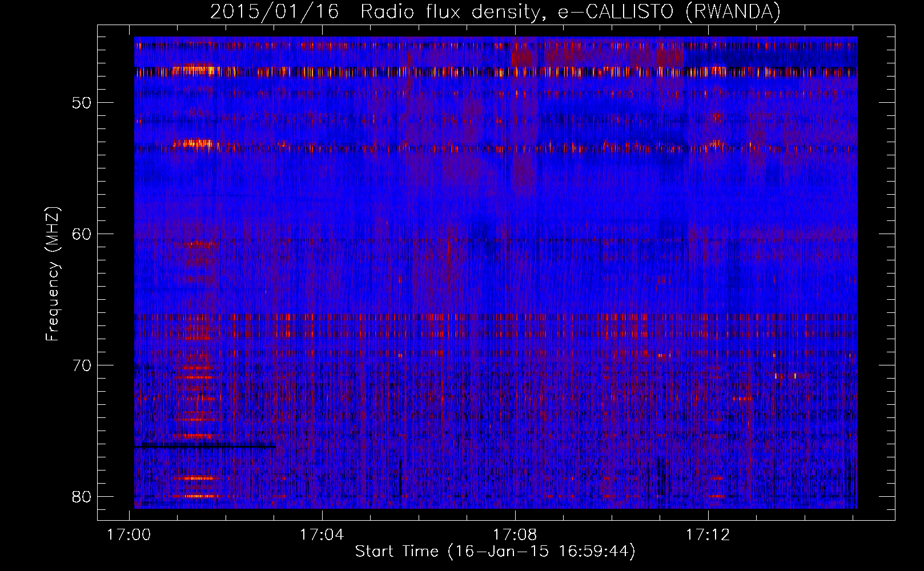
Task: Click the x-axis label "Start Time (16-Jan-15 16:59:44)"
Action: 495,552
